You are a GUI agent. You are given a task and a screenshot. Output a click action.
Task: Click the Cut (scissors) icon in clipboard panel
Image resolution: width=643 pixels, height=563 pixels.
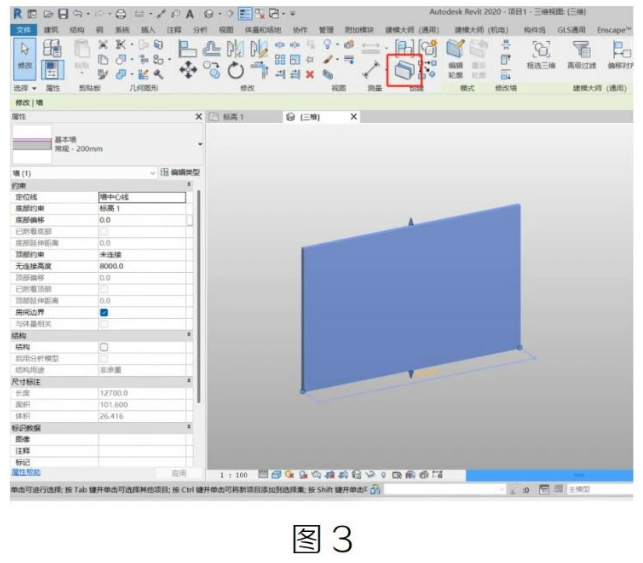pos(103,44)
